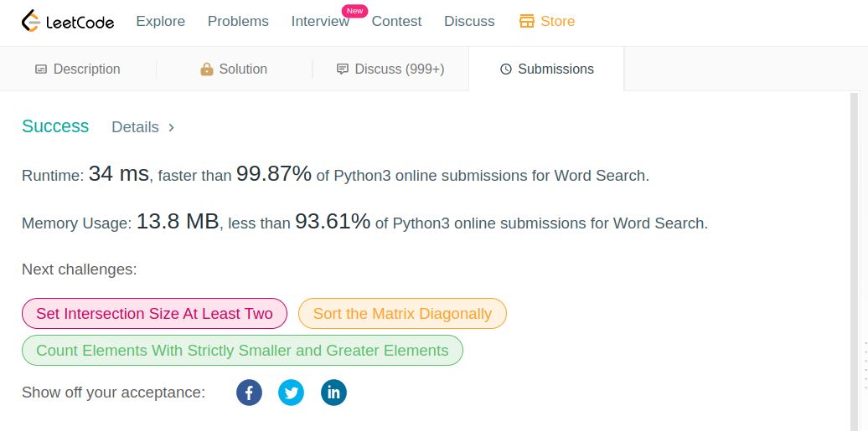Click the Submissions clock icon
Image resolution: width=868 pixels, height=431 pixels.
(x=506, y=69)
